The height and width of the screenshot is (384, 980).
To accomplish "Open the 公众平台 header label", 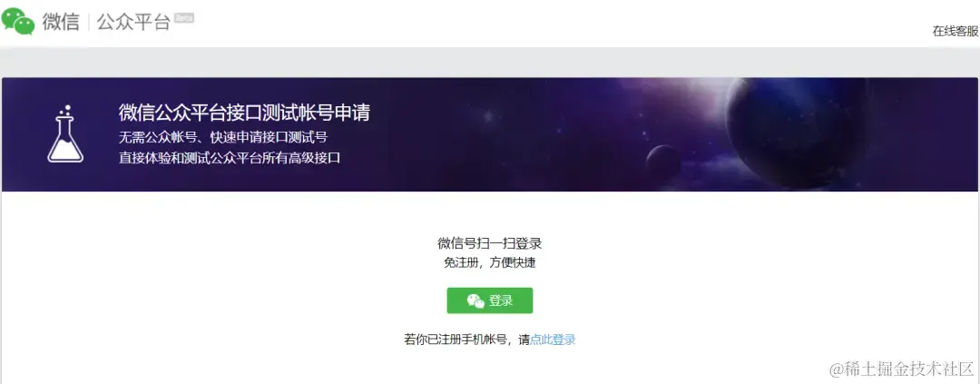I will tap(133, 23).
